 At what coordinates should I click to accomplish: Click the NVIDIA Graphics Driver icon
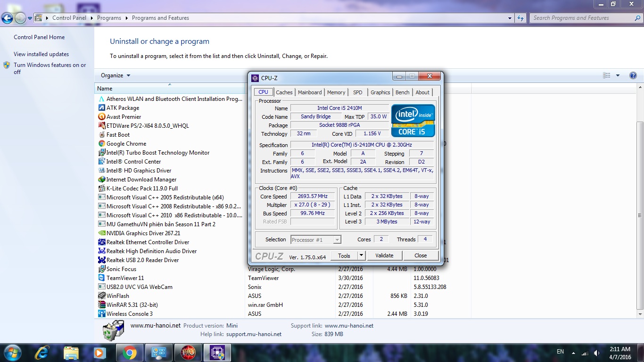(101, 233)
